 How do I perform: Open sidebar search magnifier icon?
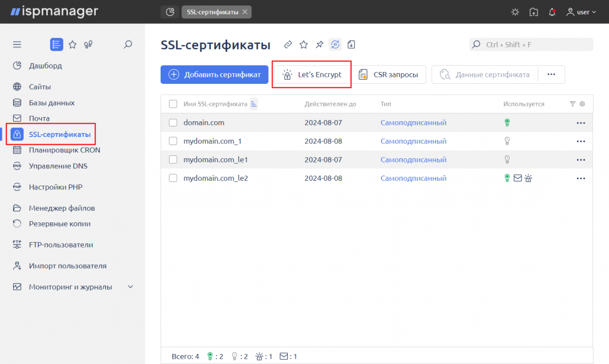128,44
